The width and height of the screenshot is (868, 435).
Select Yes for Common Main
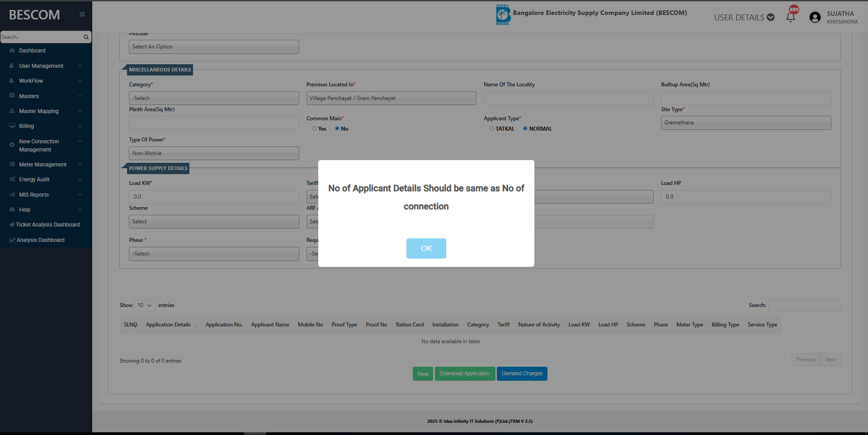(315, 129)
